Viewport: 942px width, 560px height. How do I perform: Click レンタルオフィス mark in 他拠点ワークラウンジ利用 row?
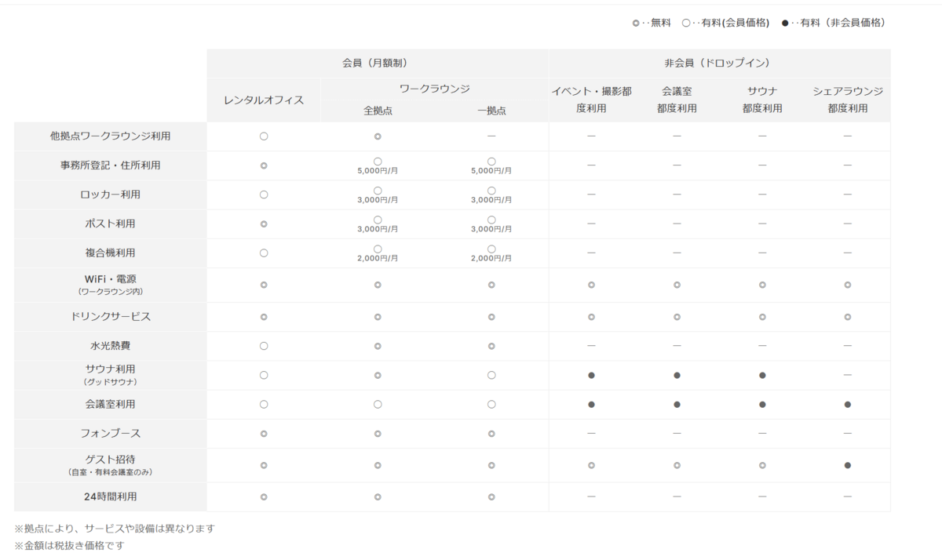264,136
